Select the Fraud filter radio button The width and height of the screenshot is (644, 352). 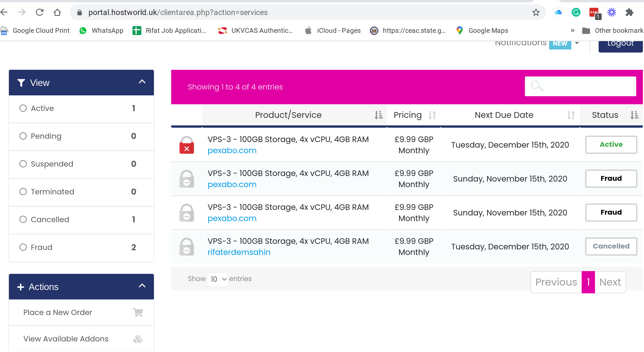point(23,247)
